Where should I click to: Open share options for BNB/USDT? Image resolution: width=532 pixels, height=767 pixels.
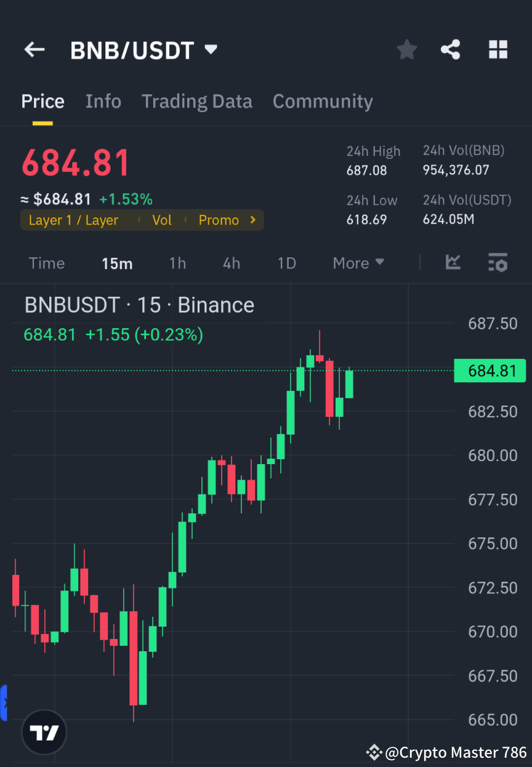(x=450, y=50)
